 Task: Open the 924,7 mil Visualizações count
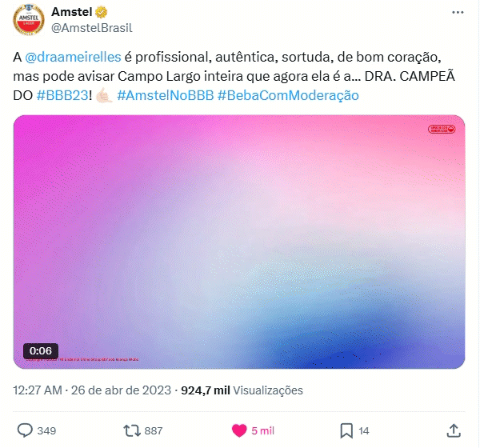[x=242, y=390]
